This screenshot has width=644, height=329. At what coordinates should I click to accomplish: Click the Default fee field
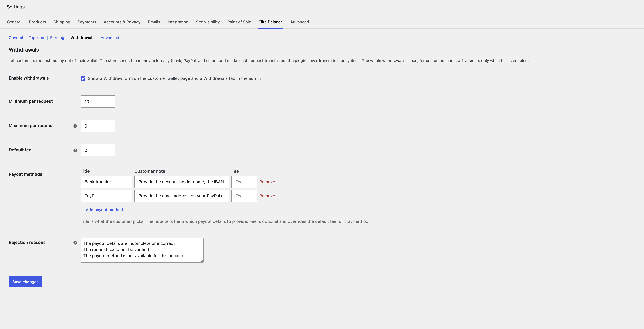tap(98, 150)
